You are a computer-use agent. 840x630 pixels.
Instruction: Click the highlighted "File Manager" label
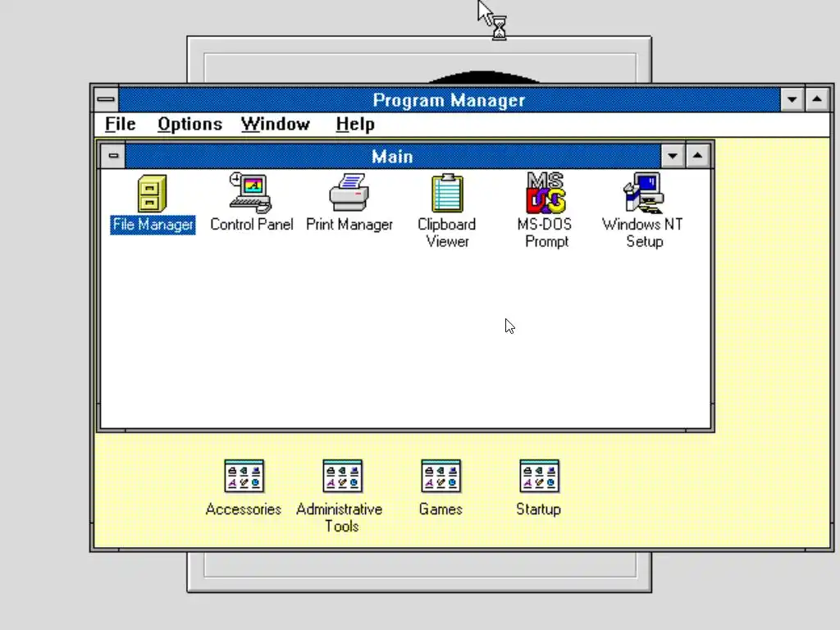click(x=153, y=225)
